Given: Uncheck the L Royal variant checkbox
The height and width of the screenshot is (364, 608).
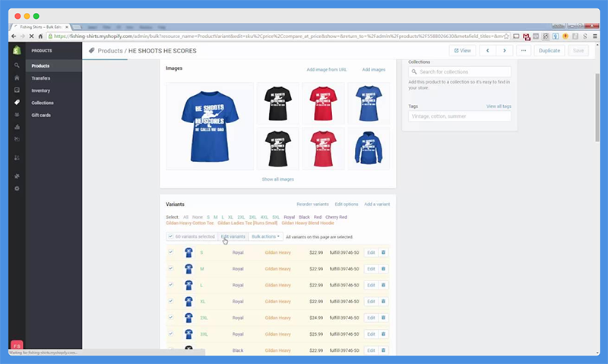Looking at the screenshot, I should coord(170,284).
